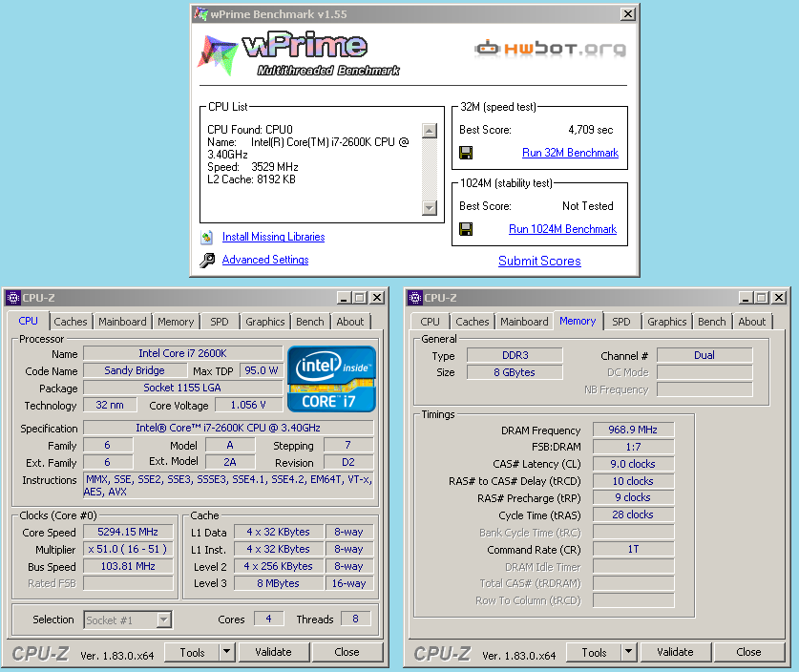Image resolution: width=799 pixels, height=672 pixels.
Task: Click the Intel Core i7 inside logo
Action: click(332, 379)
